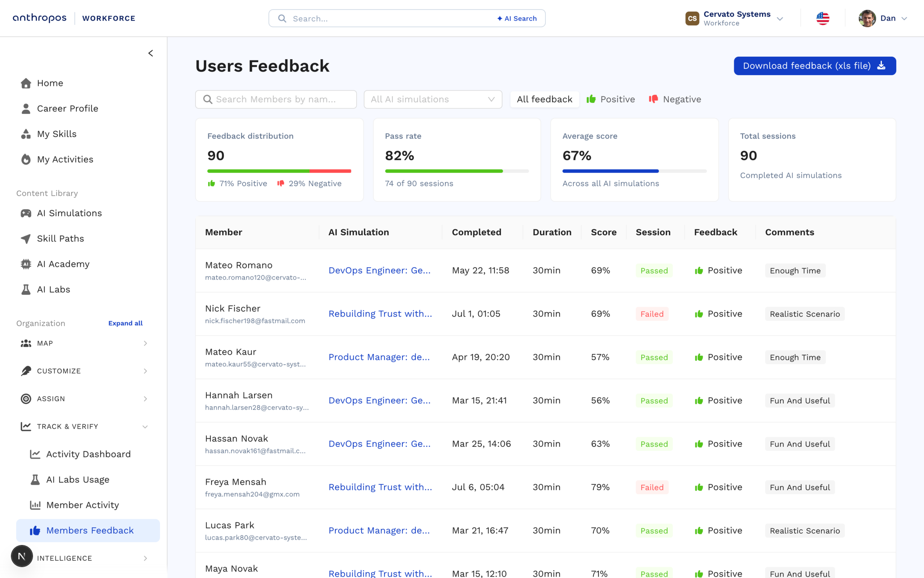Viewport: 924px width, 578px height.
Task: Open Nick Fischer's Rebuilding Trust simulation link
Action: (380, 314)
